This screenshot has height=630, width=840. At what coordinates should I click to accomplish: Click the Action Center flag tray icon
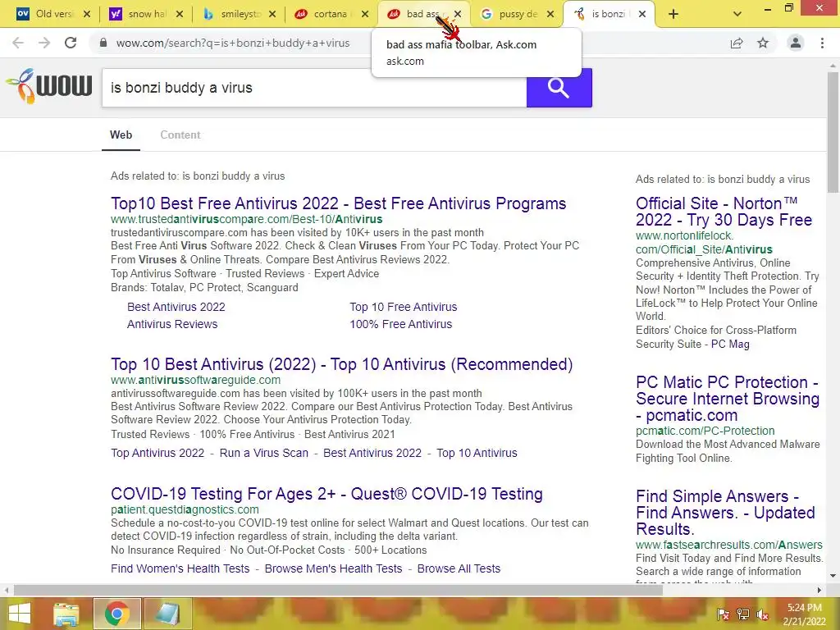coord(723,614)
